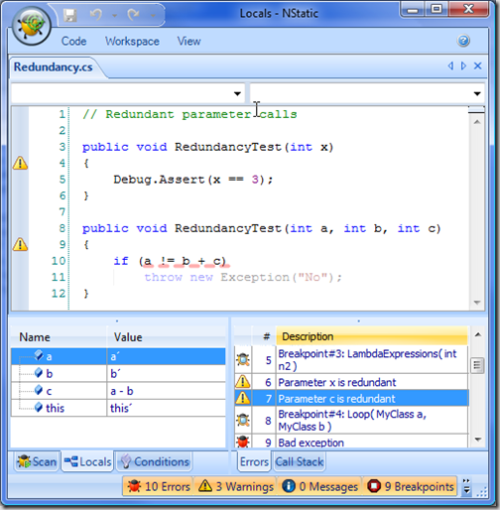Click the warning icon beside line 9

click(20, 244)
